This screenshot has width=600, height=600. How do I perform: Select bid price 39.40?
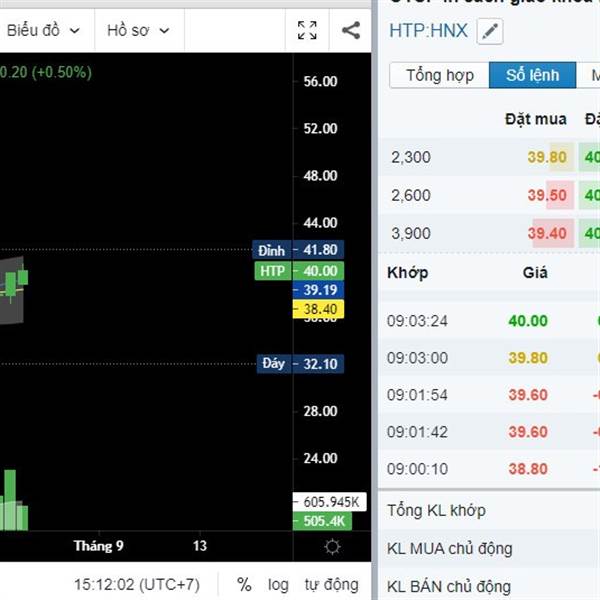[x=547, y=233]
